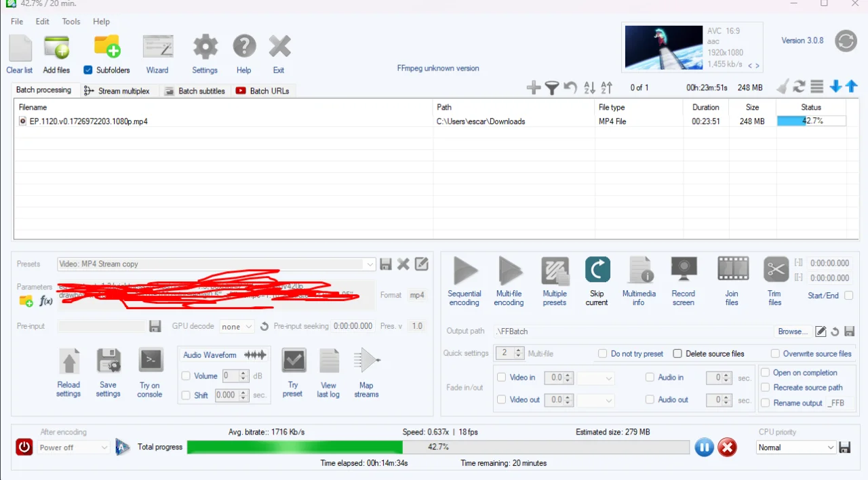Open Multiple presets
This screenshot has width=868, height=480.
click(555, 270)
